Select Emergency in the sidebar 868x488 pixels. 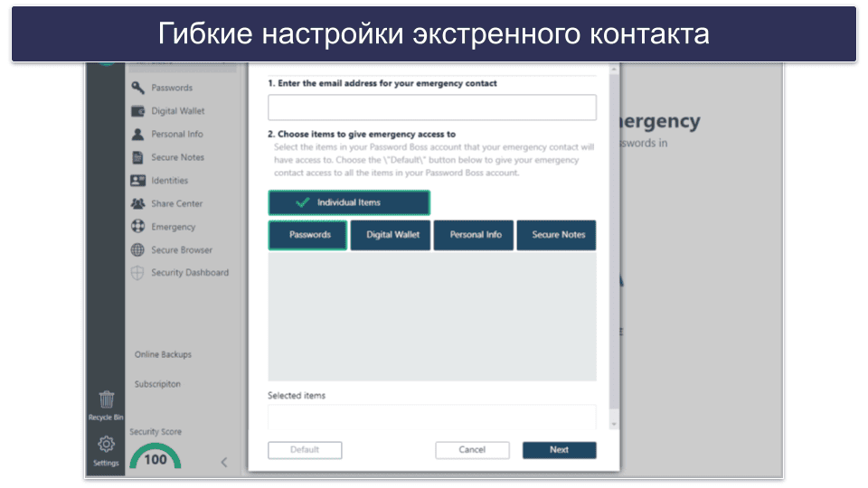click(174, 227)
